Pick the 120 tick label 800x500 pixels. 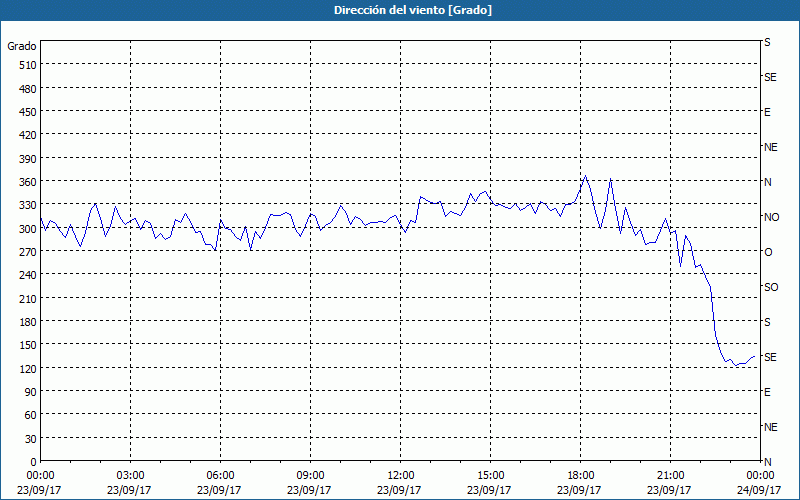pos(28,368)
